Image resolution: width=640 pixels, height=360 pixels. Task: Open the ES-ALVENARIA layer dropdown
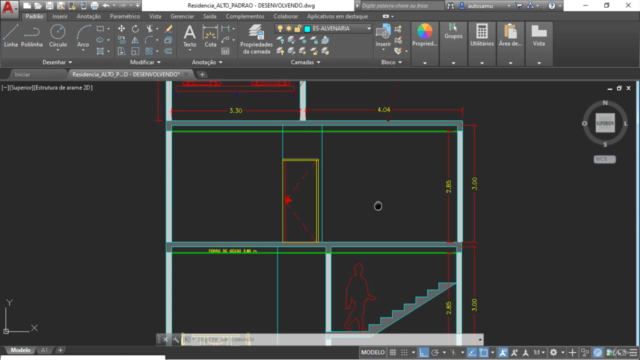(x=369, y=29)
